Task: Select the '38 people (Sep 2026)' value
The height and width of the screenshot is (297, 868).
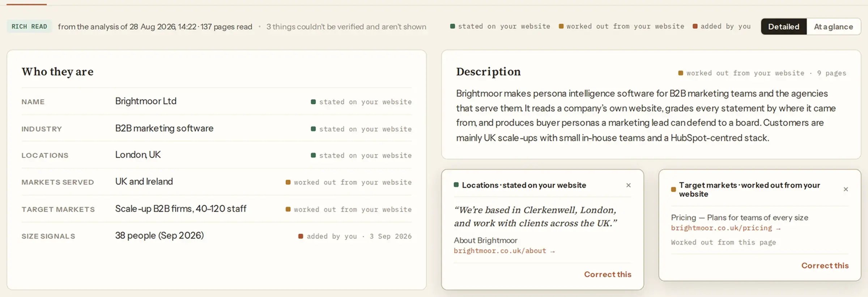Action: [159, 235]
